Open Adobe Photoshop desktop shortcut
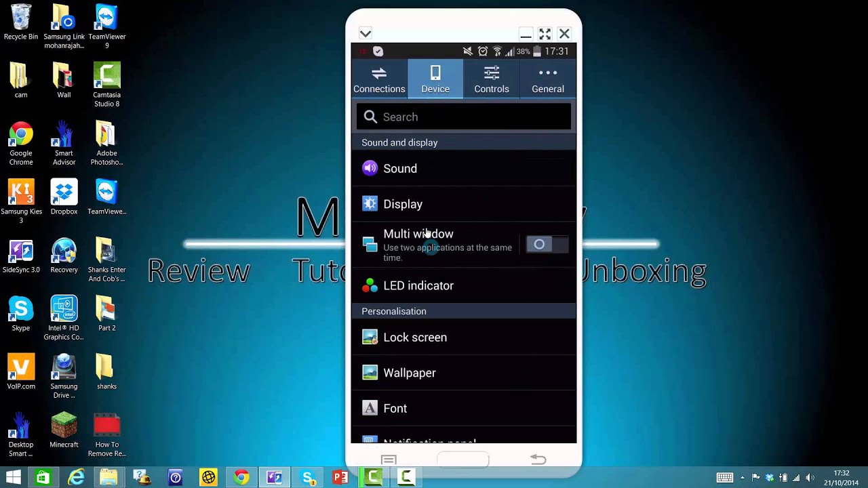Screen dimensions: 868x488 coord(106,143)
